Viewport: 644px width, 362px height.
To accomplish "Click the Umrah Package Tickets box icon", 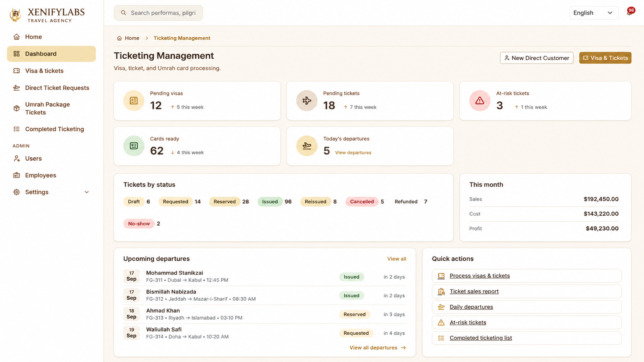I will pyautogui.click(x=17, y=108).
